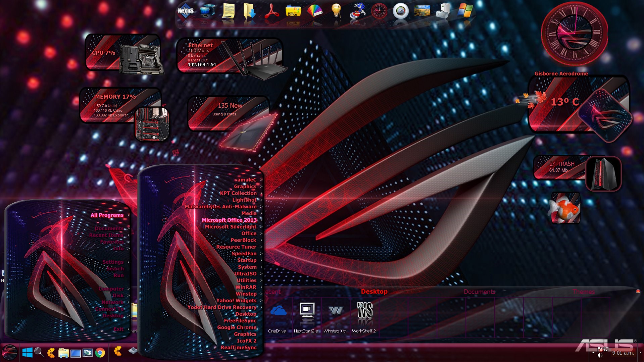Click the Sonic the Hedgehog dock icon
This screenshot has width=644, height=362.
coord(358,11)
